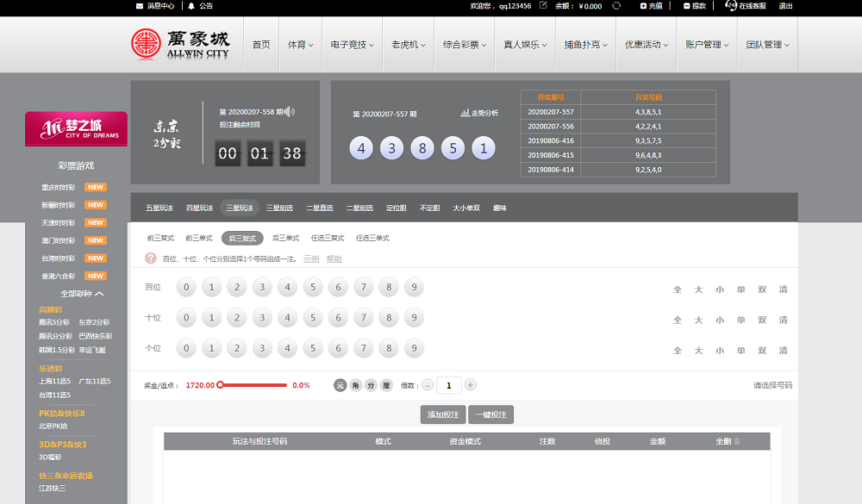Viewport: 862px width, 504px height.
Task: Click the sound speaker icon beside the draw period
Action: [x=290, y=111]
